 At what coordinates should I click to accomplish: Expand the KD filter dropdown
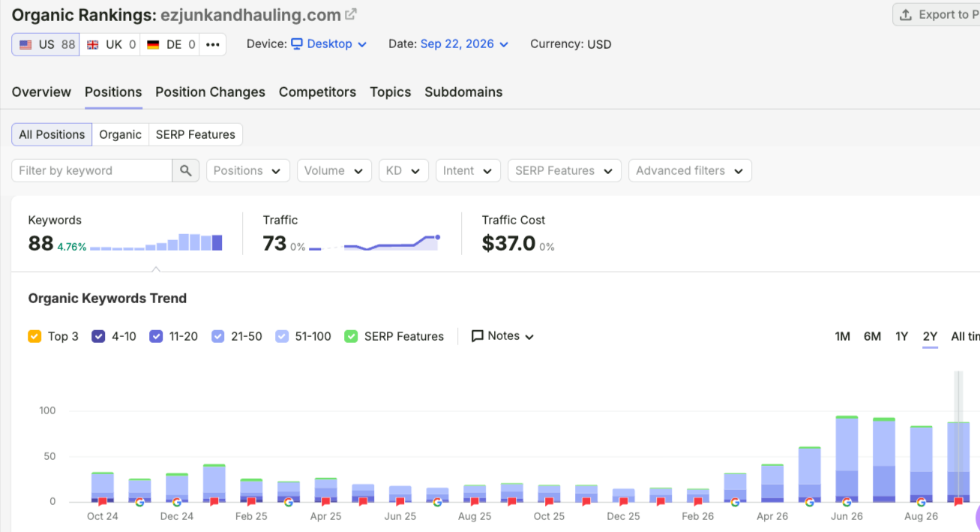pyautogui.click(x=403, y=170)
